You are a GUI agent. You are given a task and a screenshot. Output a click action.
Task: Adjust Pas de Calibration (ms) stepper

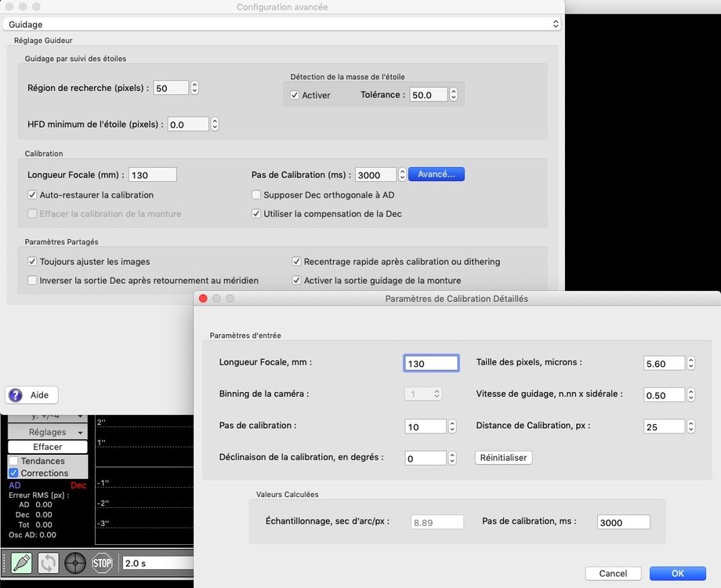coord(402,174)
